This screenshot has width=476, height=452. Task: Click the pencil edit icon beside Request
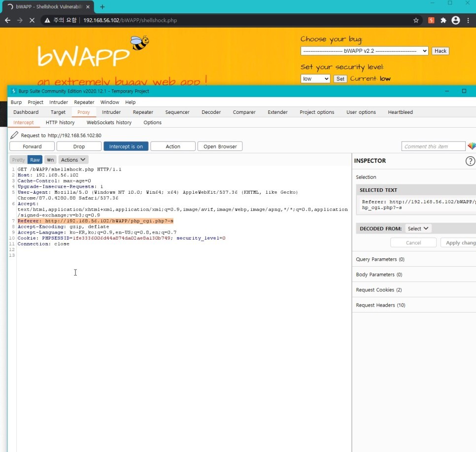point(14,135)
